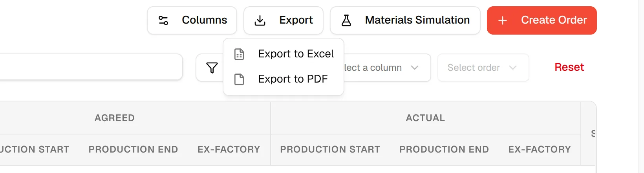The height and width of the screenshot is (173, 644).
Task: Open the Select order dropdown
Action: (483, 68)
